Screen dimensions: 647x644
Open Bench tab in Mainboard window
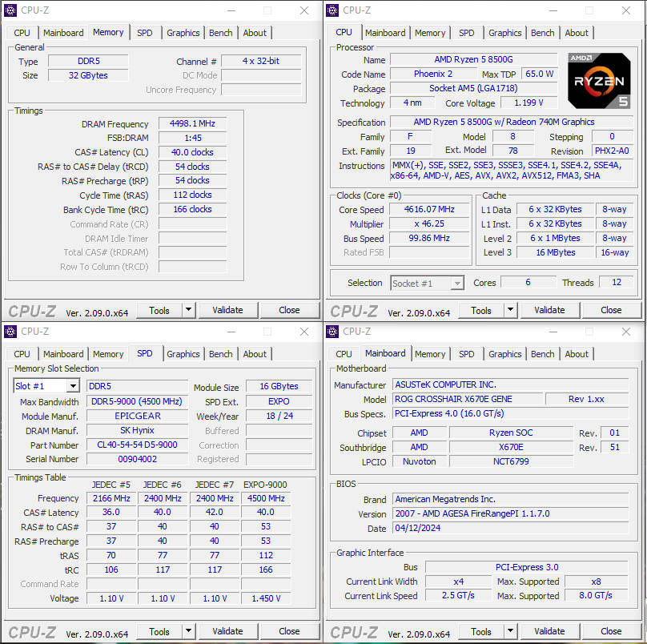[543, 354]
